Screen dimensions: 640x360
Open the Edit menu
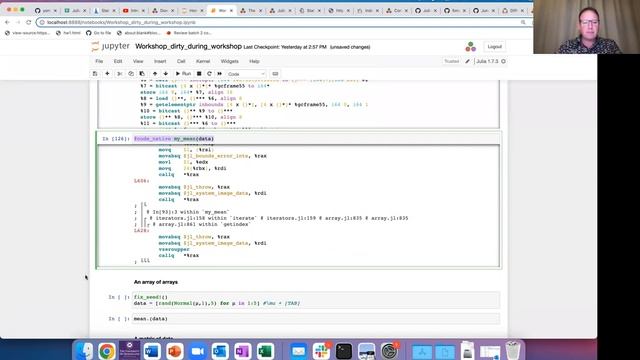pos(118,61)
